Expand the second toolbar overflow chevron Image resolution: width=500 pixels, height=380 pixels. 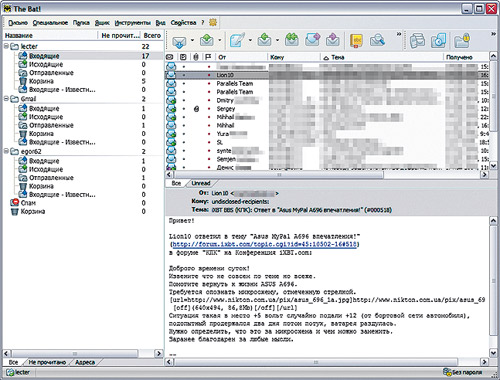pyautogui.click(x=494, y=34)
